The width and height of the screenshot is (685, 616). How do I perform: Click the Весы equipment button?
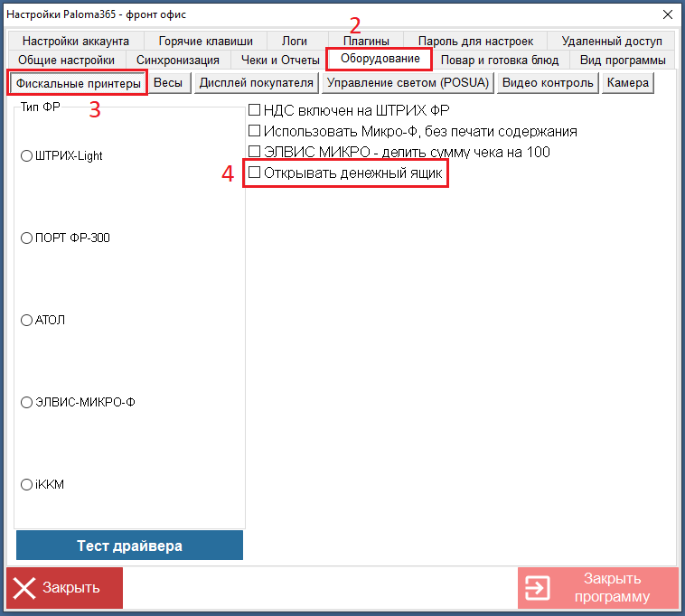coord(168,83)
